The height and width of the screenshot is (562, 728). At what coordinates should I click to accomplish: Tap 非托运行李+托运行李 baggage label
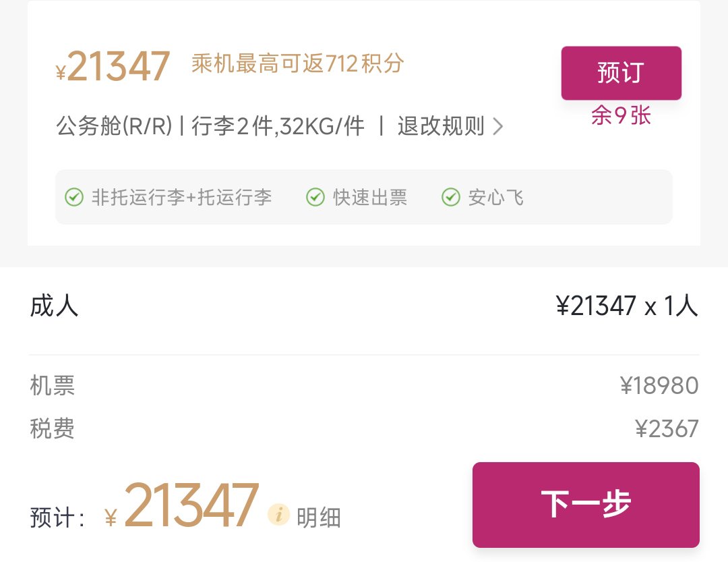click(x=181, y=197)
